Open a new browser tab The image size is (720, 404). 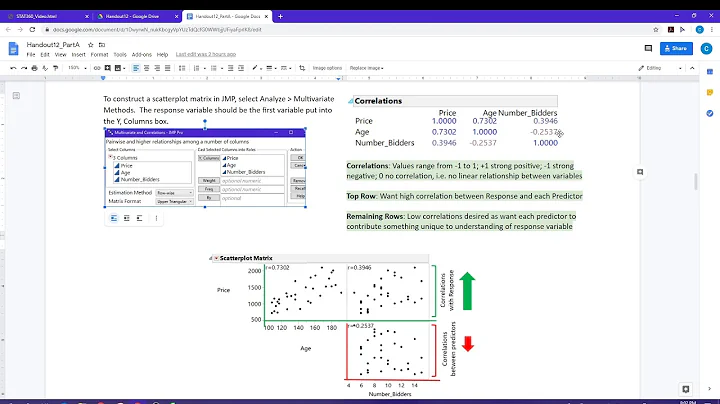pyautogui.click(x=280, y=16)
